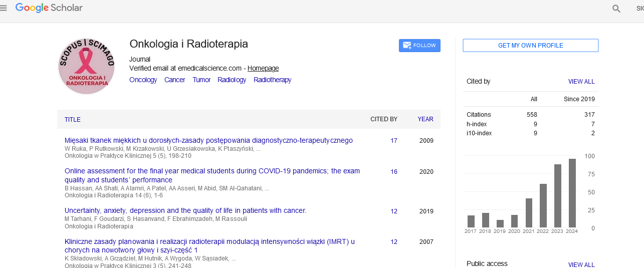644x268 pixels.
Task: Follow this journal profile
Action: click(x=419, y=46)
